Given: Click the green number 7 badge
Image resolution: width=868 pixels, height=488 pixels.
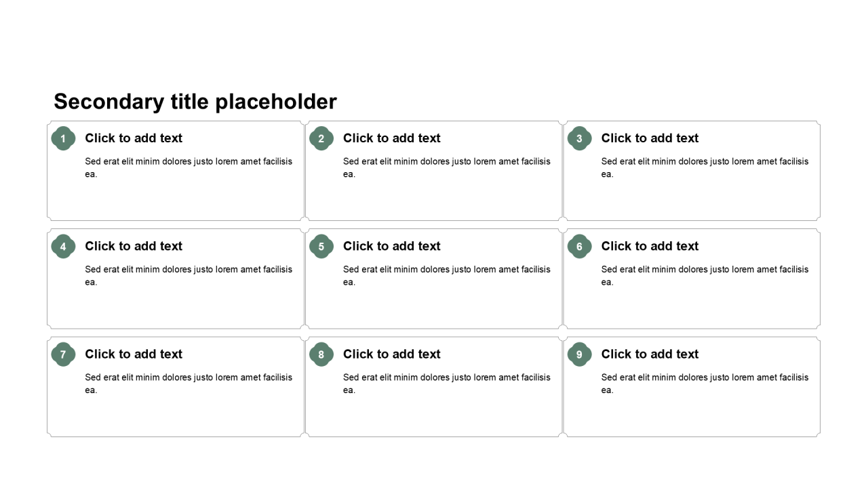Looking at the screenshot, I should pos(63,354).
